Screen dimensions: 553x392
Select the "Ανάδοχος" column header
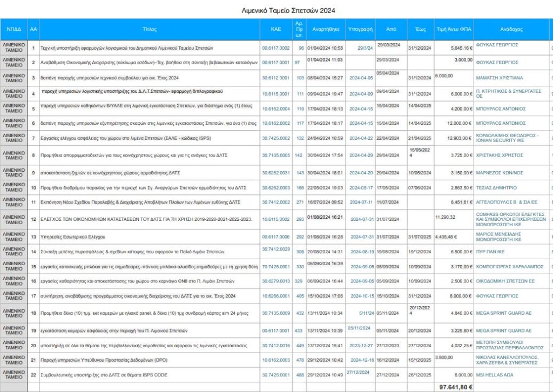(511, 29)
